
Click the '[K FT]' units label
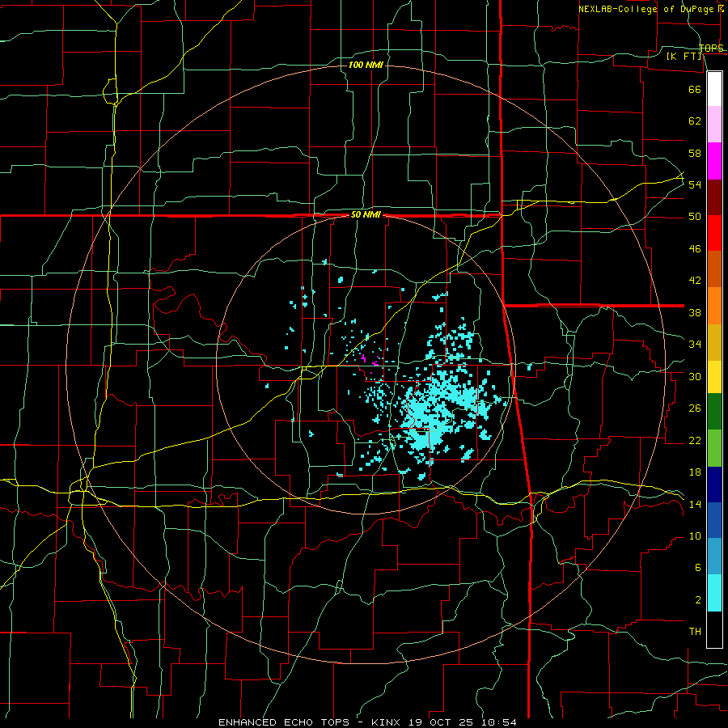(684, 56)
